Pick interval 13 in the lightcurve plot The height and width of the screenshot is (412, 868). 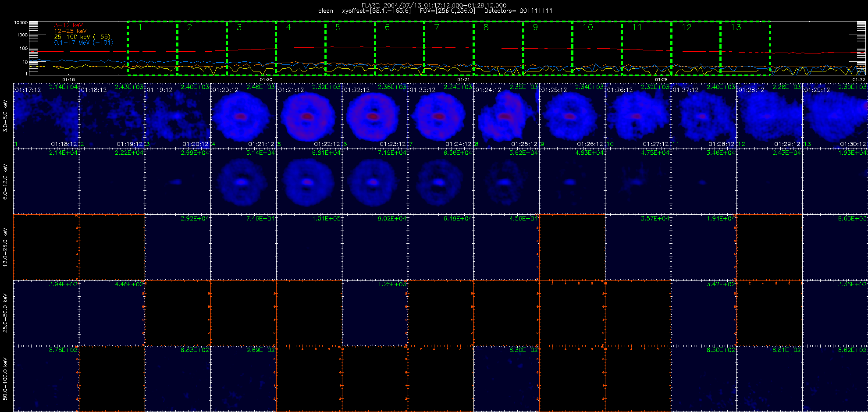click(745, 48)
